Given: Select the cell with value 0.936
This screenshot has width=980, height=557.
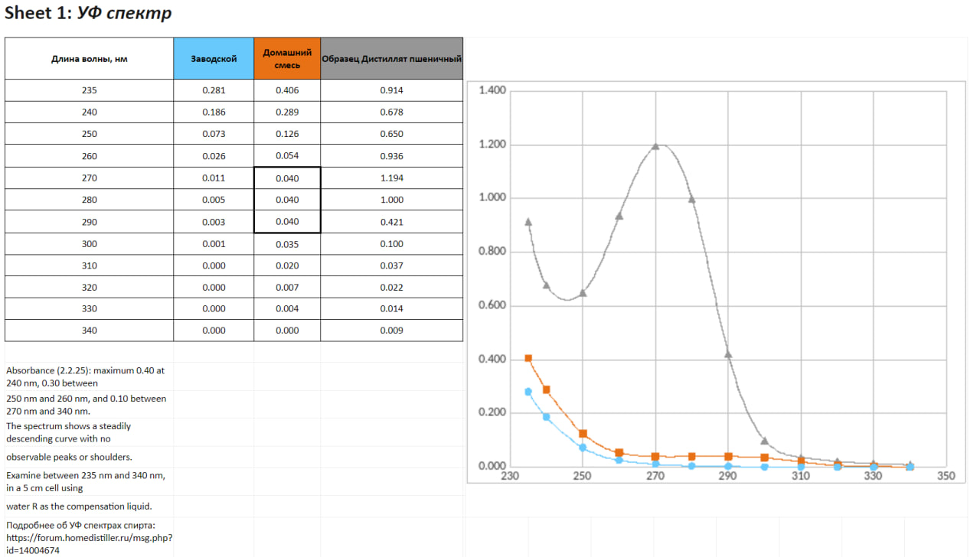Looking at the screenshot, I should [x=391, y=156].
